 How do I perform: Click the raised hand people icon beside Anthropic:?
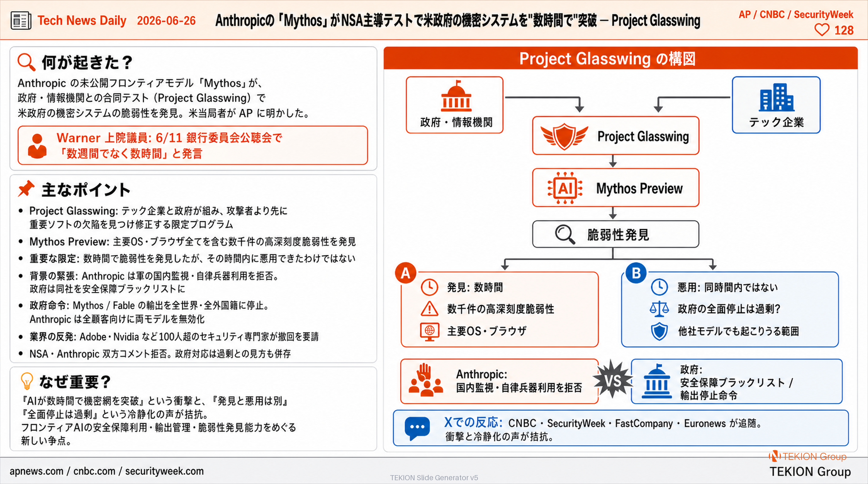pos(425,380)
